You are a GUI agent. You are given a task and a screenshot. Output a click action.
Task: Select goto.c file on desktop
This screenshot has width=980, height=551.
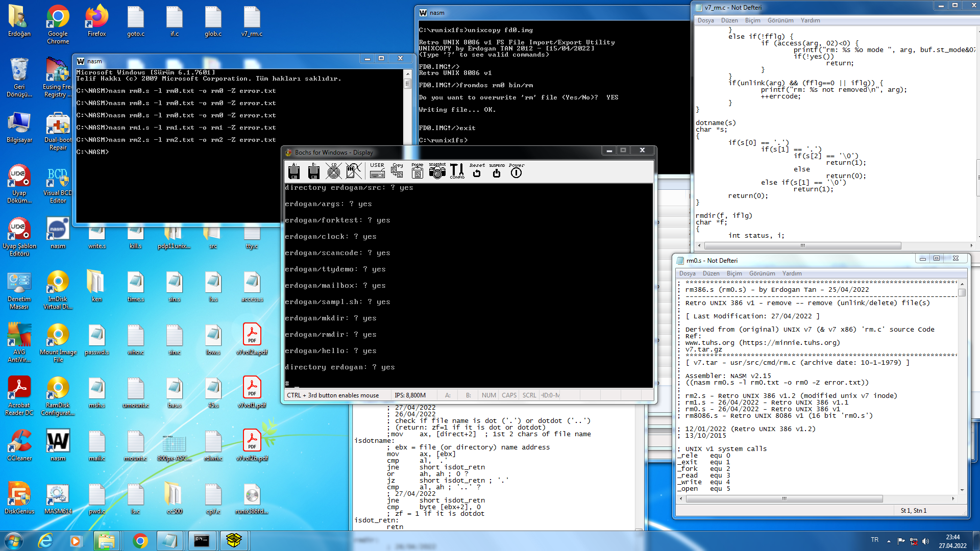135,21
